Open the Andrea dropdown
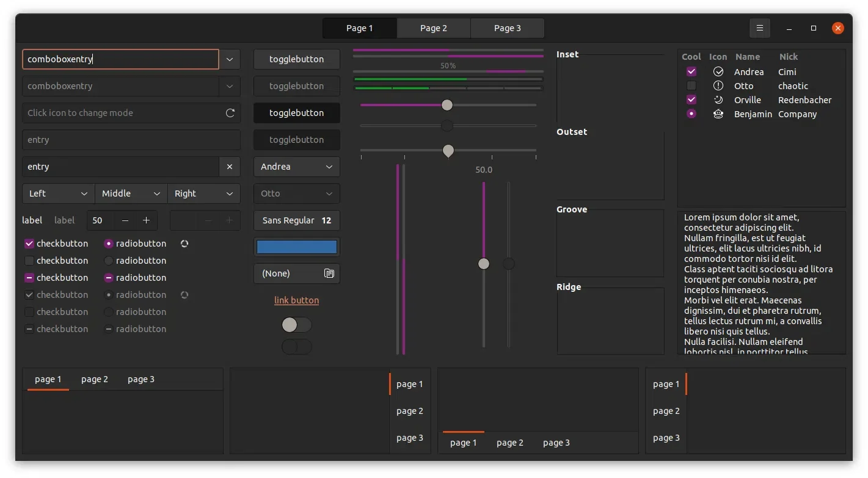 pyautogui.click(x=296, y=167)
